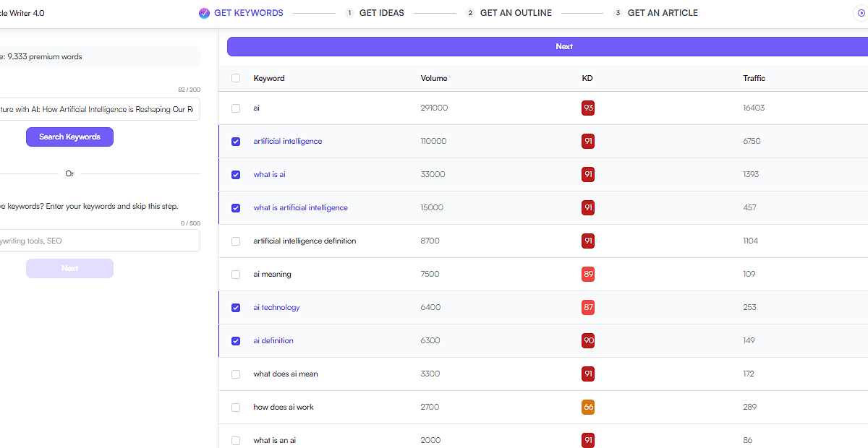Viewport: 868px width, 448px height.
Task: Go to the GET IDEAS step
Action: point(381,13)
